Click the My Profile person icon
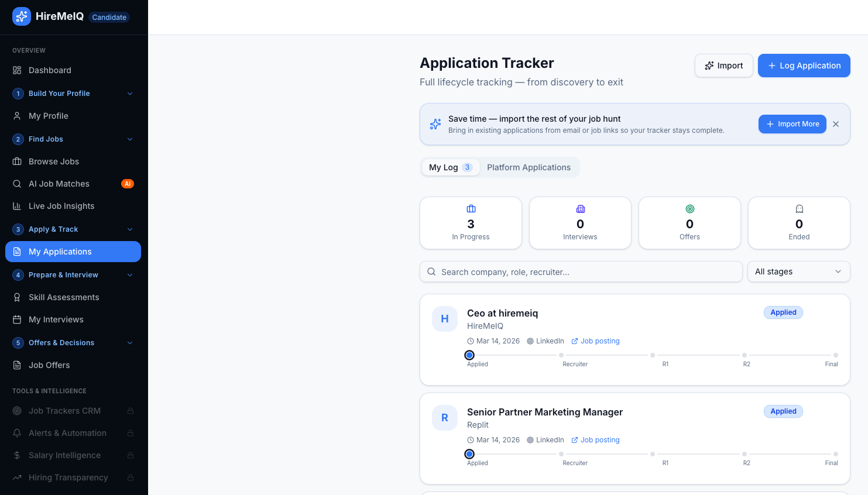The image size is (868, 495). [17, 116]
